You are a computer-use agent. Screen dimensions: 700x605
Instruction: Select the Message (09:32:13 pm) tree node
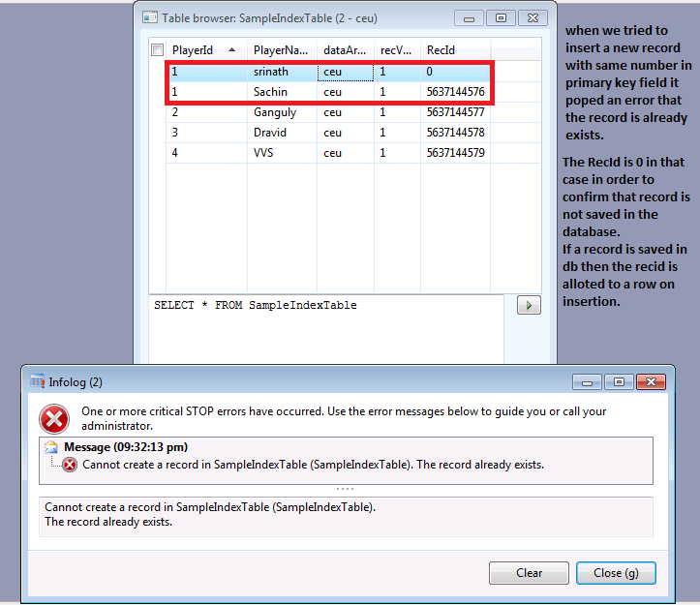tap(126, 447)
